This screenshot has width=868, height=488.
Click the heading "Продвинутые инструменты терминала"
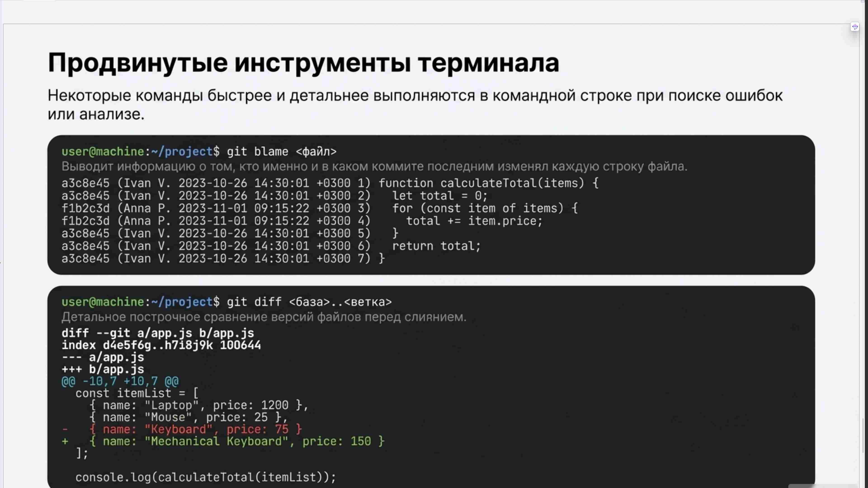click(x=303, y=63)
